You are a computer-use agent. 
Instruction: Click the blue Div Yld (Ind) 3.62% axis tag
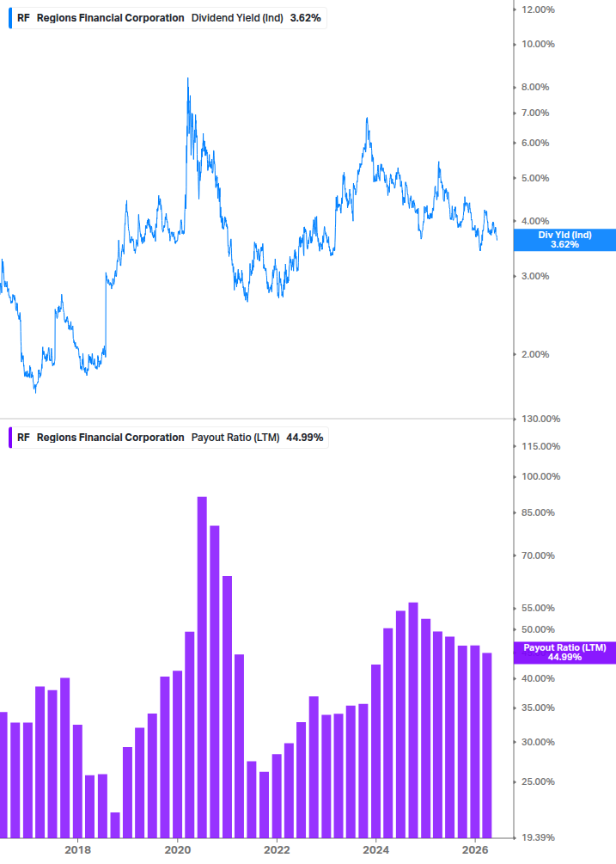pyautogui.click(x=564, y=240)
